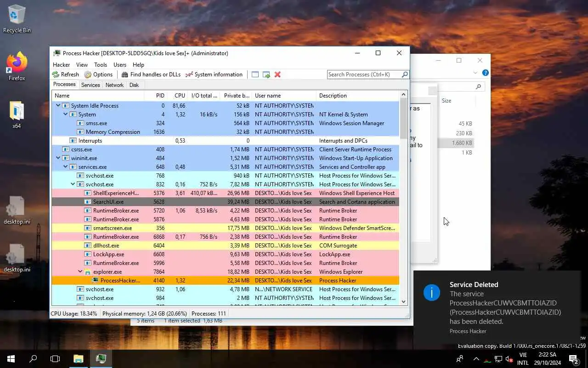The height and width of the screenshot is (368, 588).
Task: Click the process list scroll down arrow
Action: coord(404,302)
